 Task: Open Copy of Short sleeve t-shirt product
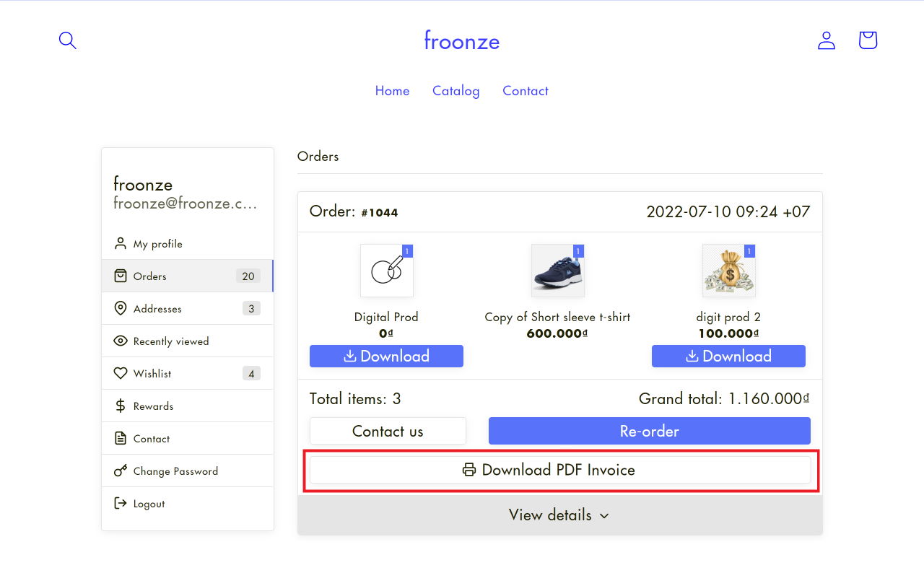pos(557,317)
